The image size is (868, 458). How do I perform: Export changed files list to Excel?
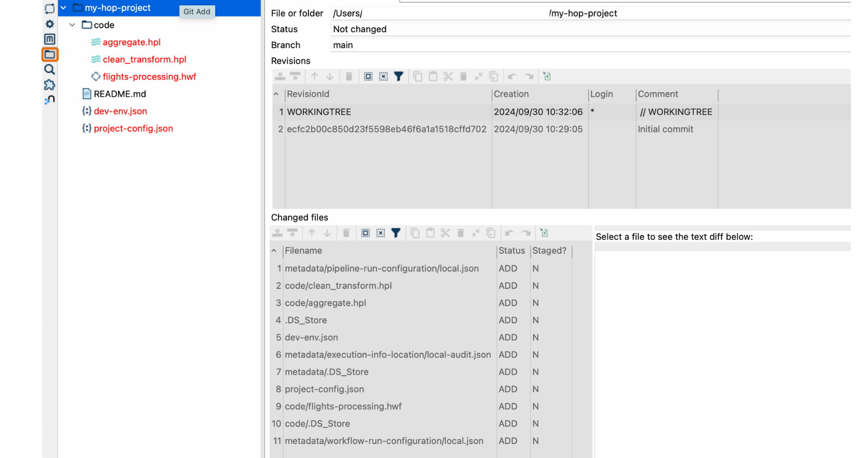tap(544, 233)
